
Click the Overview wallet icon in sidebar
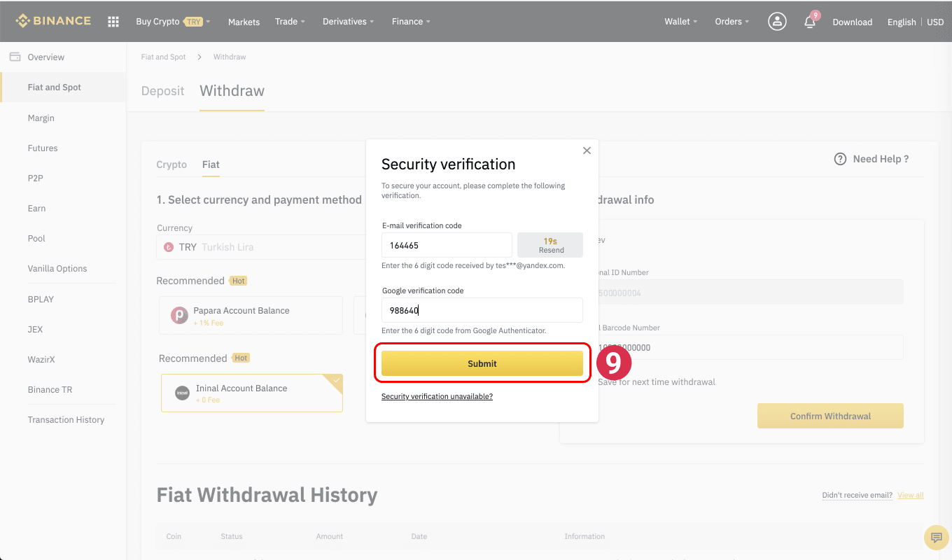click(15, 57)
